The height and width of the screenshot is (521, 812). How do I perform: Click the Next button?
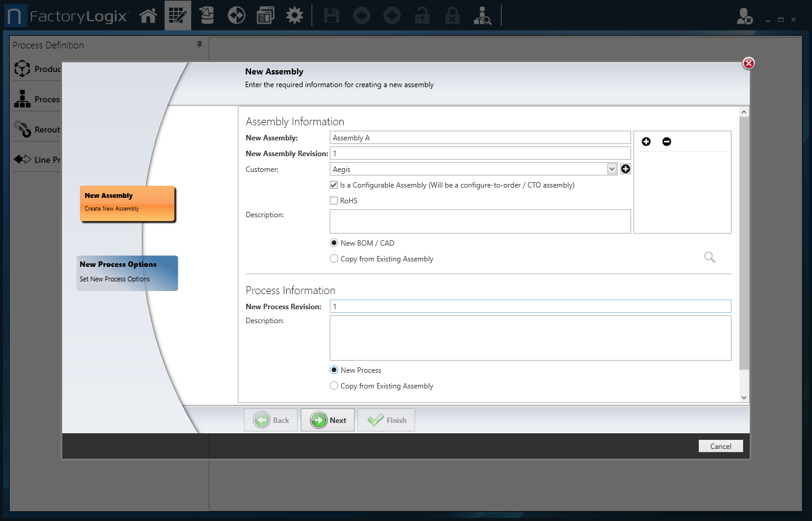pyautogui.click(x=327, y=419)
